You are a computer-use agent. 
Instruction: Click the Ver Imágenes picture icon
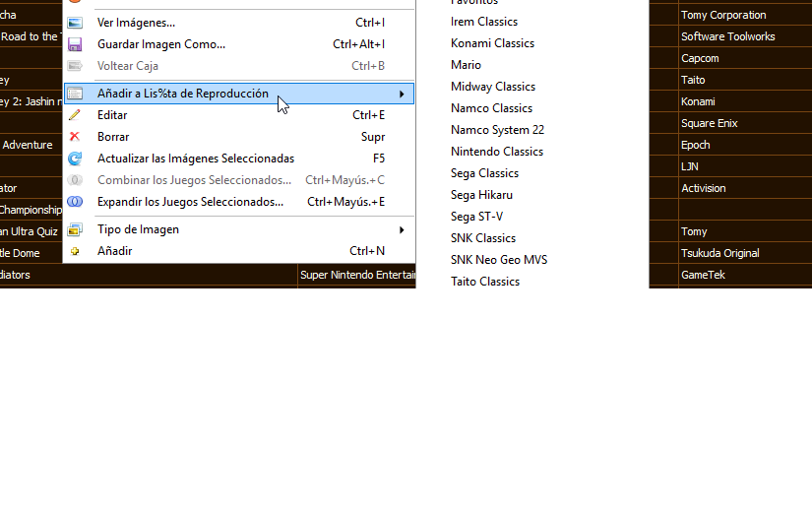[75, 23]
